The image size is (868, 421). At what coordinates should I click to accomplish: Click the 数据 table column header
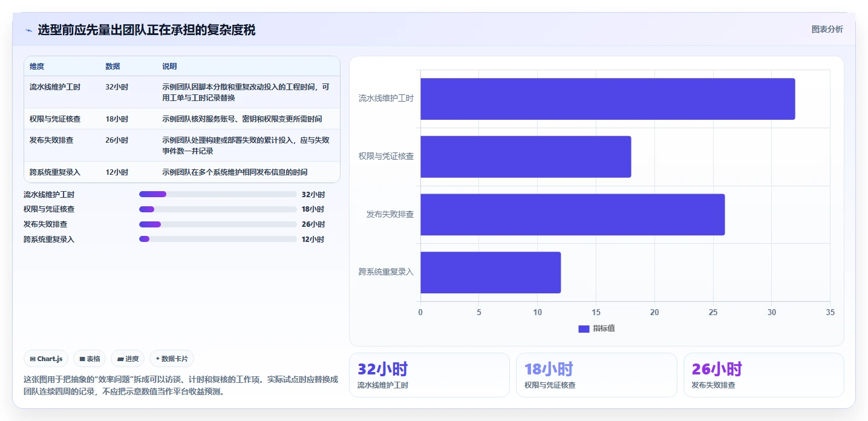[113, 67]
